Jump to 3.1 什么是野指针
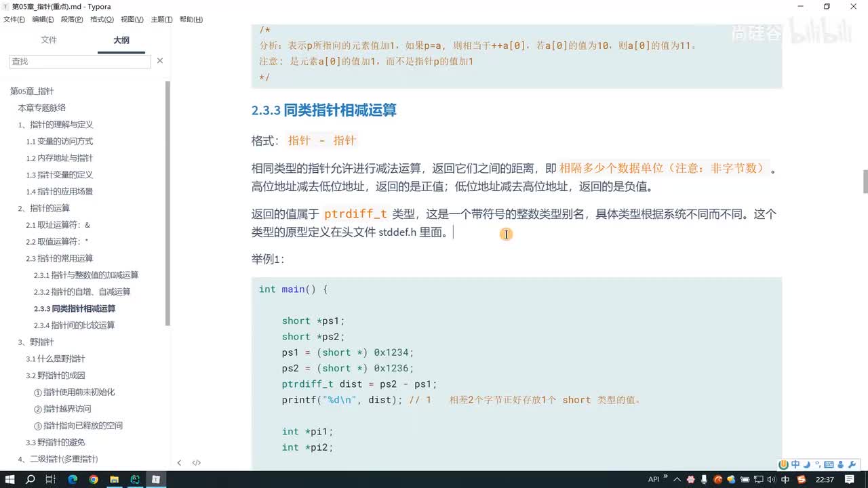868x488 pixels. click(x=56, y=359)
